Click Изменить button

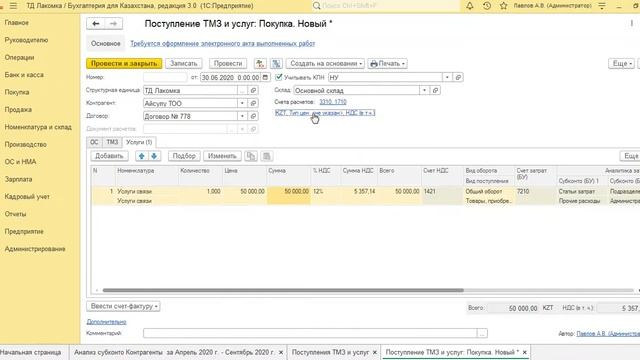click(x=222, y=156)
